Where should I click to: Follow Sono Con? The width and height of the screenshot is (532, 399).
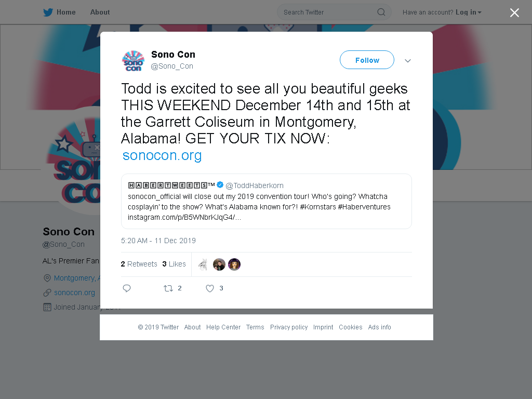click(367, 60)
